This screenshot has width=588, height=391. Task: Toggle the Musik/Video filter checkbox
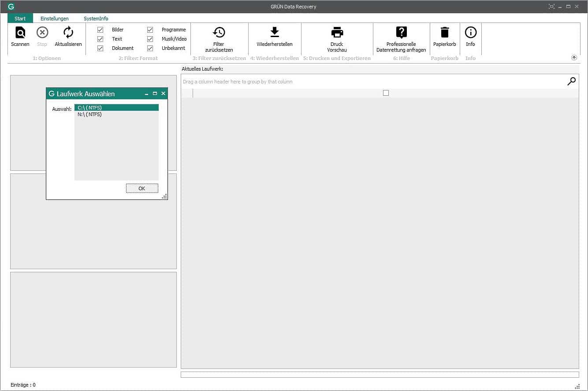pyautogui.click(x=150, y=39)
